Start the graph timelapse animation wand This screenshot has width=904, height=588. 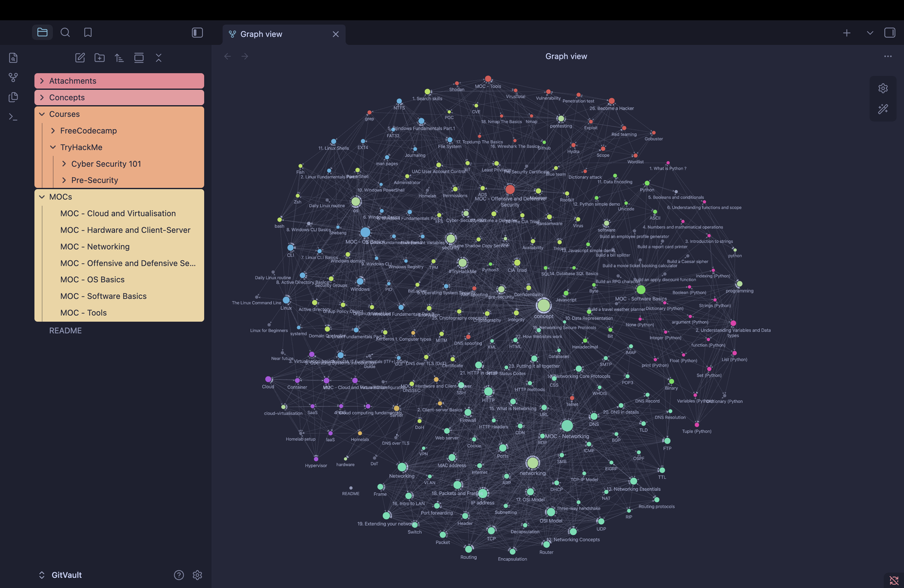[883, 109]
